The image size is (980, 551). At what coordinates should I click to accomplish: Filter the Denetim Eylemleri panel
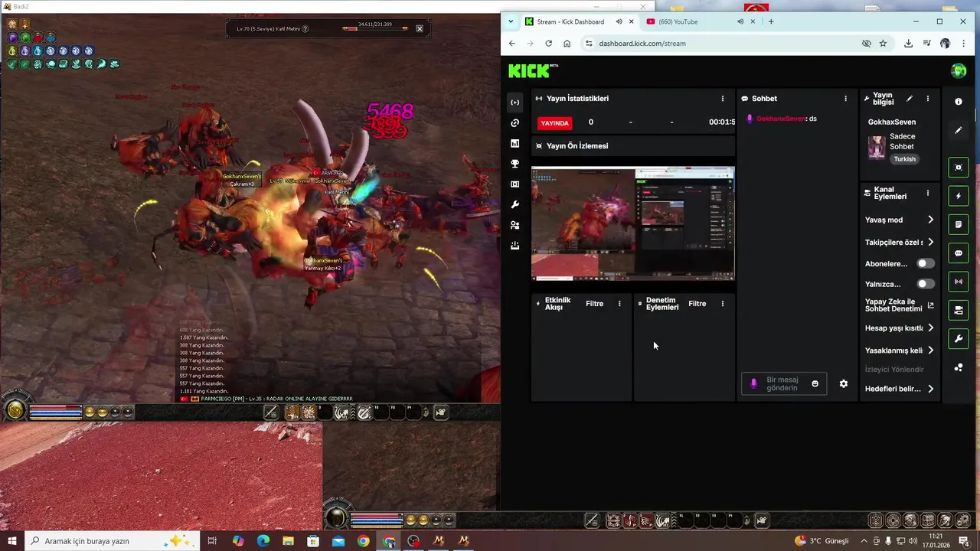697,304
